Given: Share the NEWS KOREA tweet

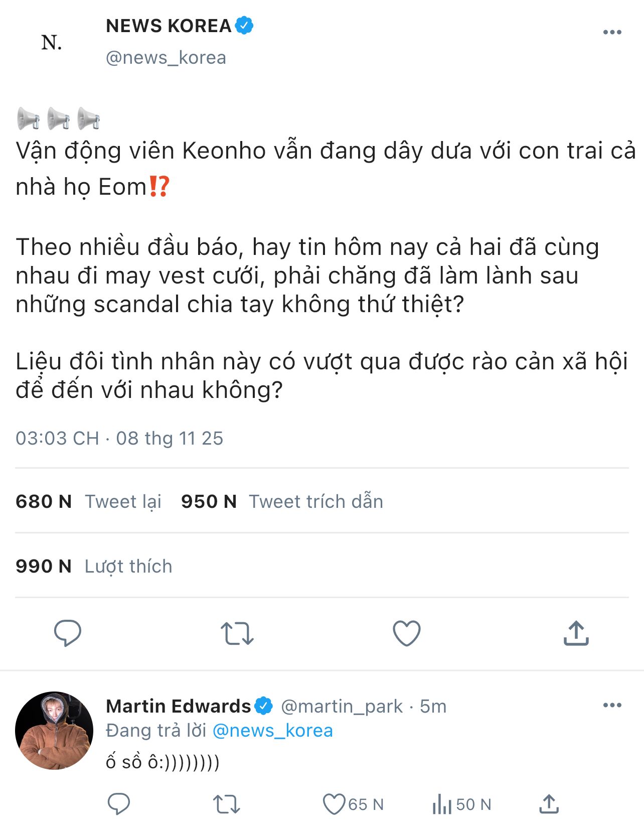Looking at the screenshot, I should pyautogui.click(x=576, y=633).
